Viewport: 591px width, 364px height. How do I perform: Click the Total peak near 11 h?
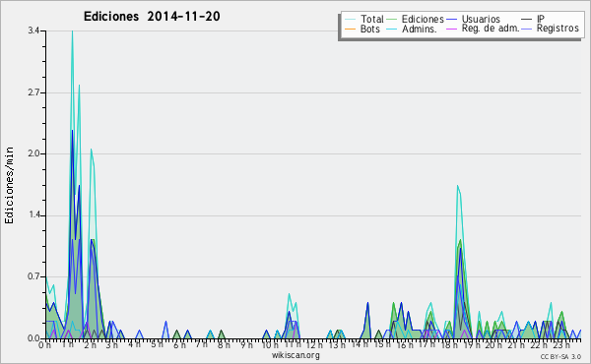pos(289,294)
